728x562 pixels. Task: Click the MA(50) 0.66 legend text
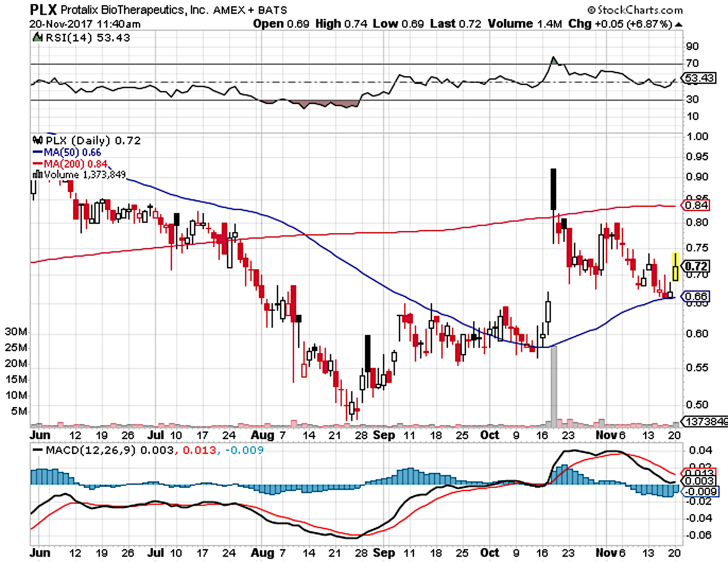72,153
